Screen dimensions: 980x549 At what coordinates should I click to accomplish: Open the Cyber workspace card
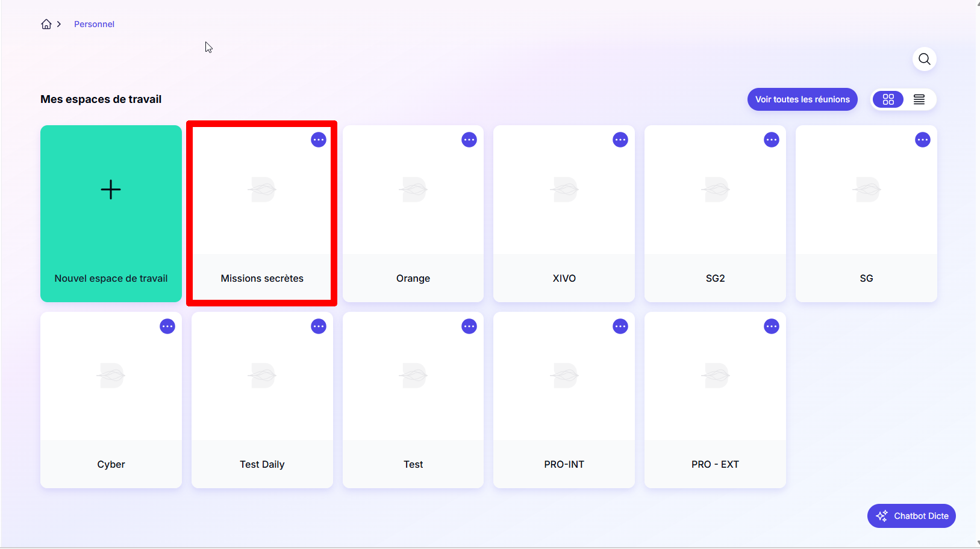click(x=111, y=400)
